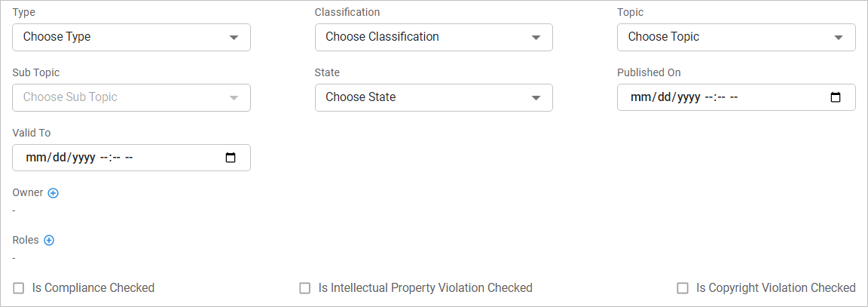The height and width of the screenshot is (307, 868).
Task: Expand the Choose State dropdown
Action: (422, 97)
